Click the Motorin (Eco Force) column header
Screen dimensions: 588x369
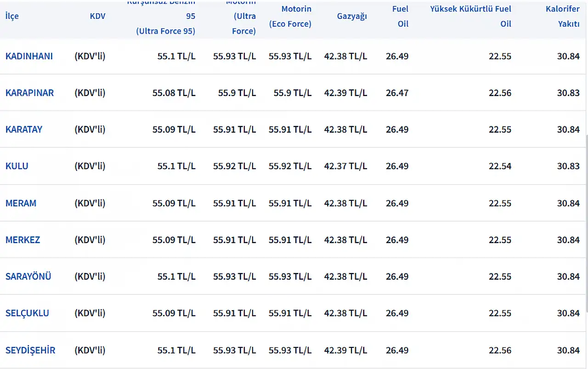point(290,16)
